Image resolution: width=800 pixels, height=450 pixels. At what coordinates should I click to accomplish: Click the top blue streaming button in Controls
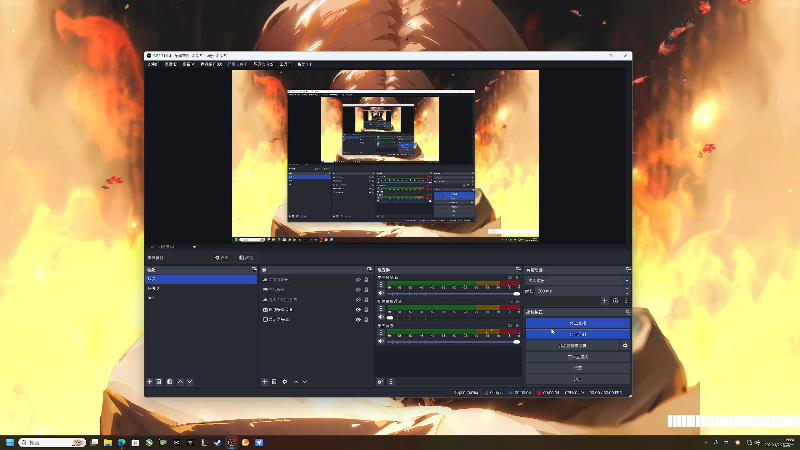click(578, 323)
